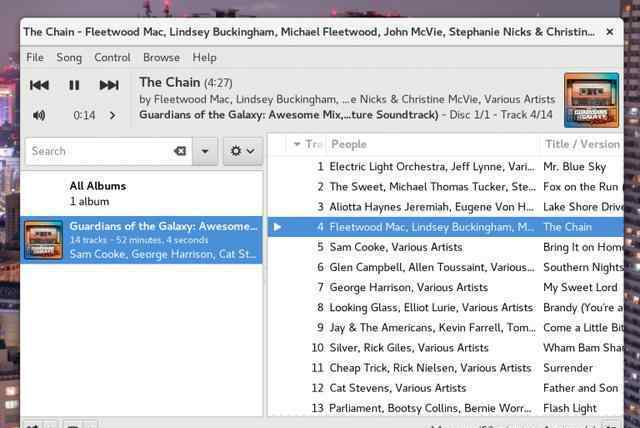Click the elapsed time 0:14 label
The height and width of the screenshot is (428, 640).
pyautogui.click(x=84, y=115)
